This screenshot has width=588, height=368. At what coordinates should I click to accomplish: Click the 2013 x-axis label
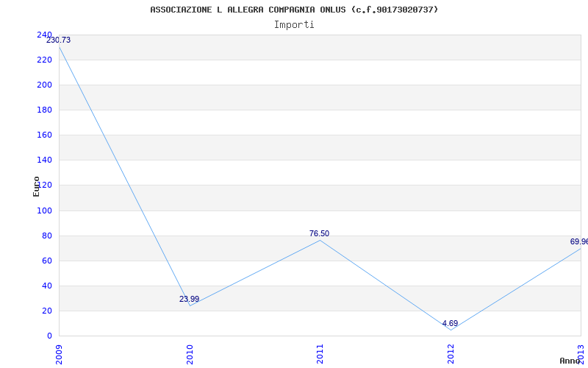point(581,355)
